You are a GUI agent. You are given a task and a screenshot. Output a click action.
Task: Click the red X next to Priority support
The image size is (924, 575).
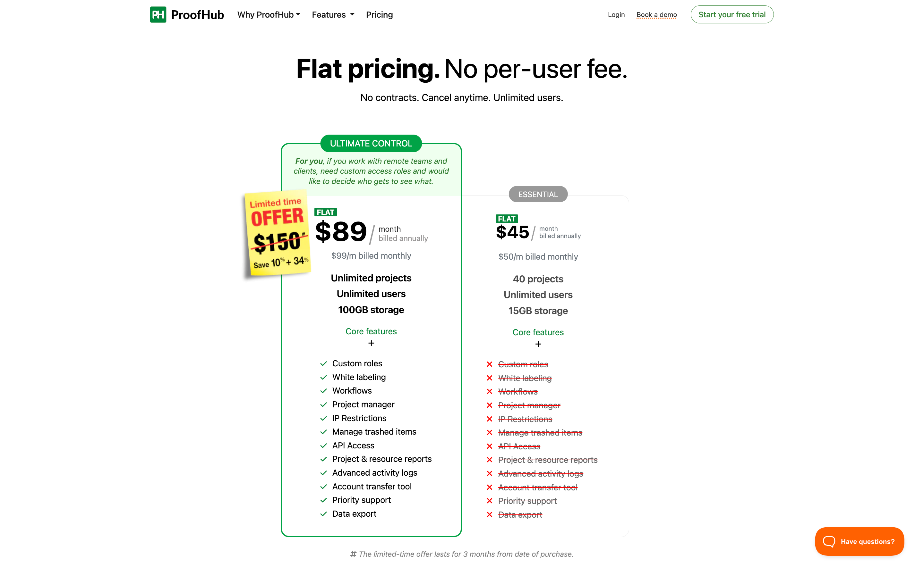tap(489, 501)
